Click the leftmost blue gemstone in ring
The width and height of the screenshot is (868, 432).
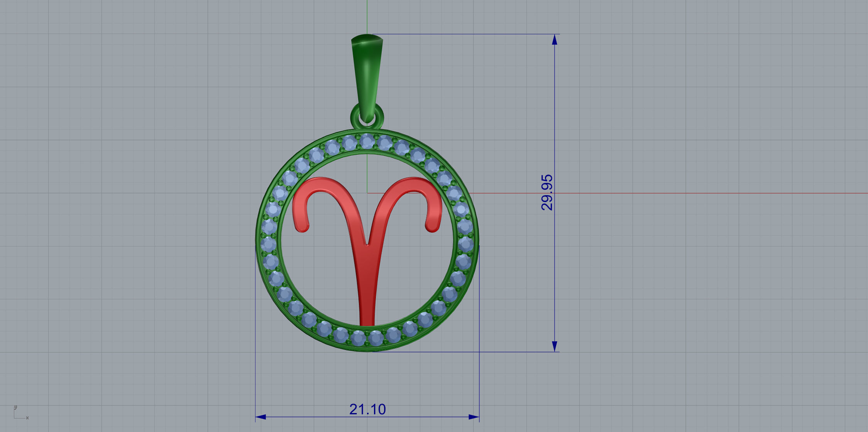(x=268, y=244)
